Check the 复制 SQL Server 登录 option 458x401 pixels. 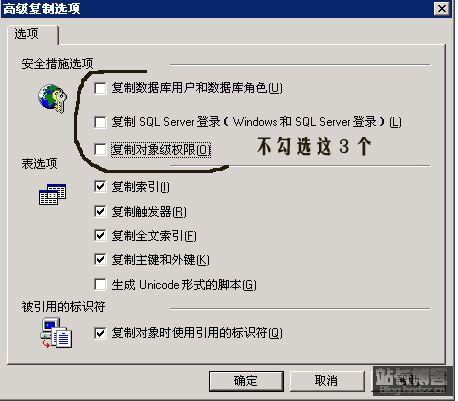click(100, 122)
